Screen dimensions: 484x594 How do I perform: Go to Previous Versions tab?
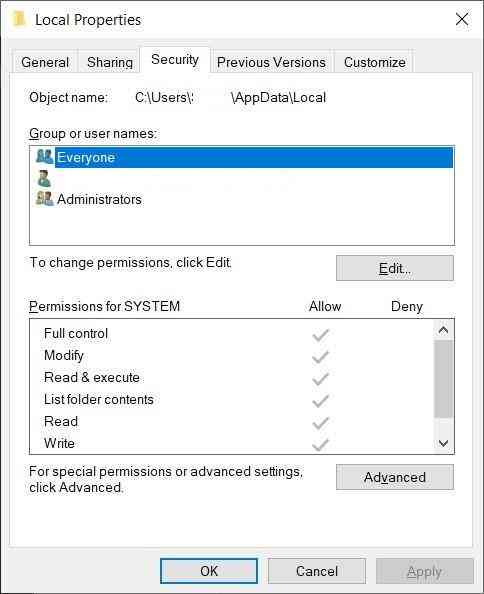click(271, 62)
